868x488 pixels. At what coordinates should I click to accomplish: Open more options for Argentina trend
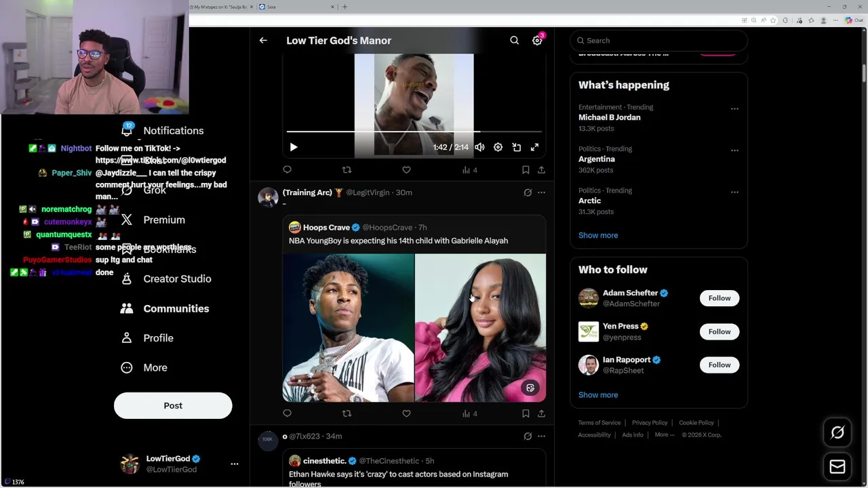point(734,150)
